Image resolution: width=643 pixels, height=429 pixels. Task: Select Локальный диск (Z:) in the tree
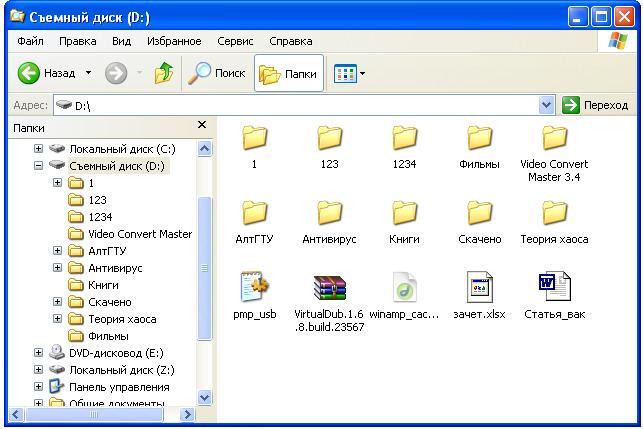pyautogui.click(x=122, y=370)
